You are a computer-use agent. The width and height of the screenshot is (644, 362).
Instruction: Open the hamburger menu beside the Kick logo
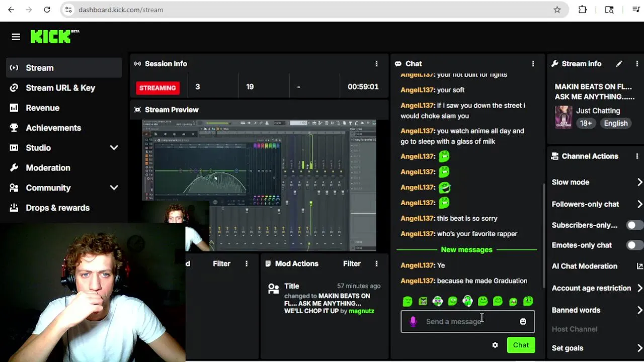pos(16,37)
